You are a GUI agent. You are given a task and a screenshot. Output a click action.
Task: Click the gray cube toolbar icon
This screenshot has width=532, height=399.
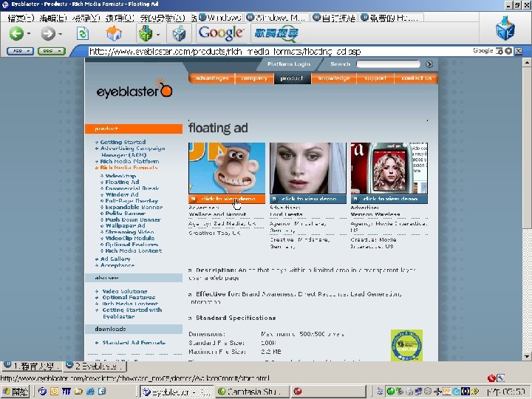click(x=179, y=34)
